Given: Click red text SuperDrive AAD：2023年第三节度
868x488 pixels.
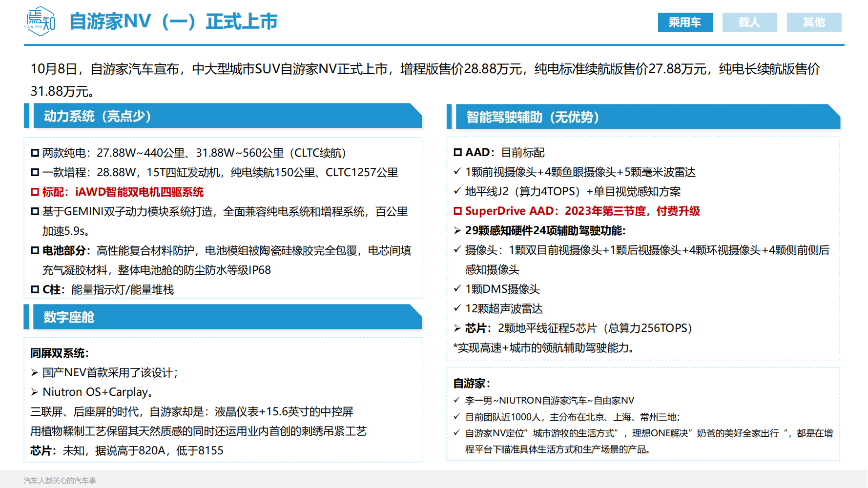Looking at the screenshot, I should 577,211.
